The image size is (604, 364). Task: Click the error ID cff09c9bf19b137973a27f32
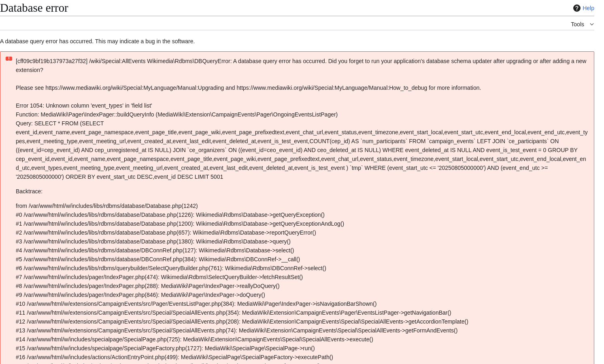(x=52, y=61)
